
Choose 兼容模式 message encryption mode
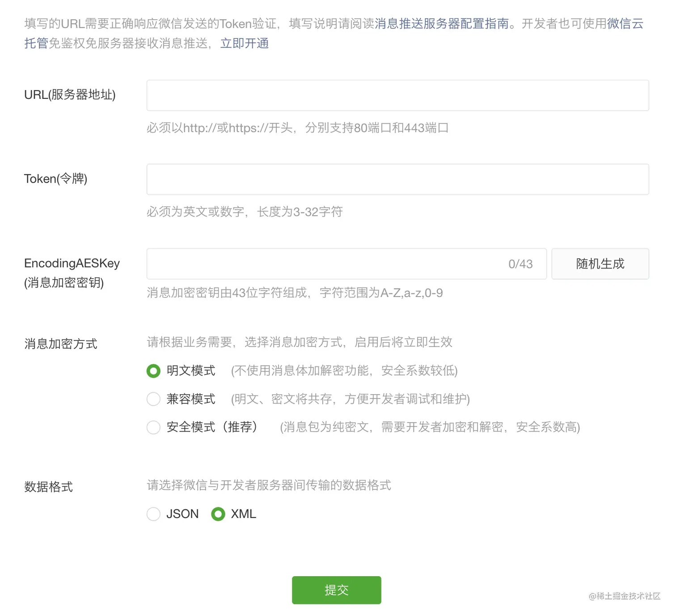153,399
